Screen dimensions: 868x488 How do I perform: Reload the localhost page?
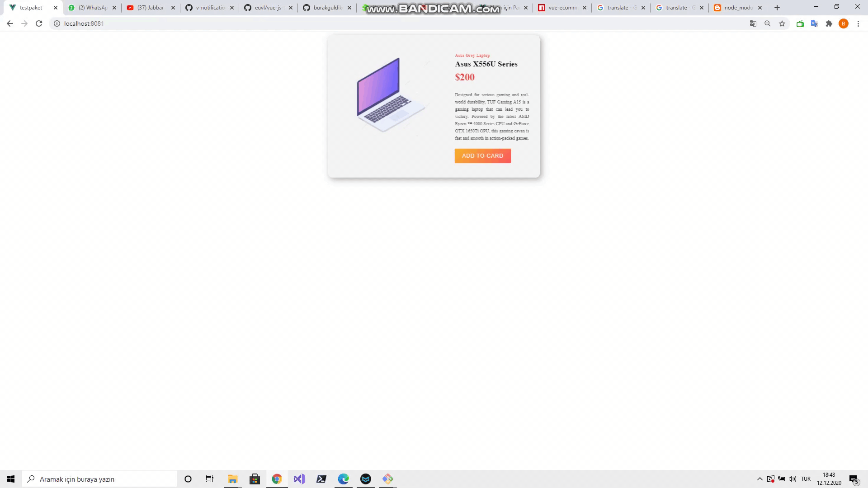point(39,23)
